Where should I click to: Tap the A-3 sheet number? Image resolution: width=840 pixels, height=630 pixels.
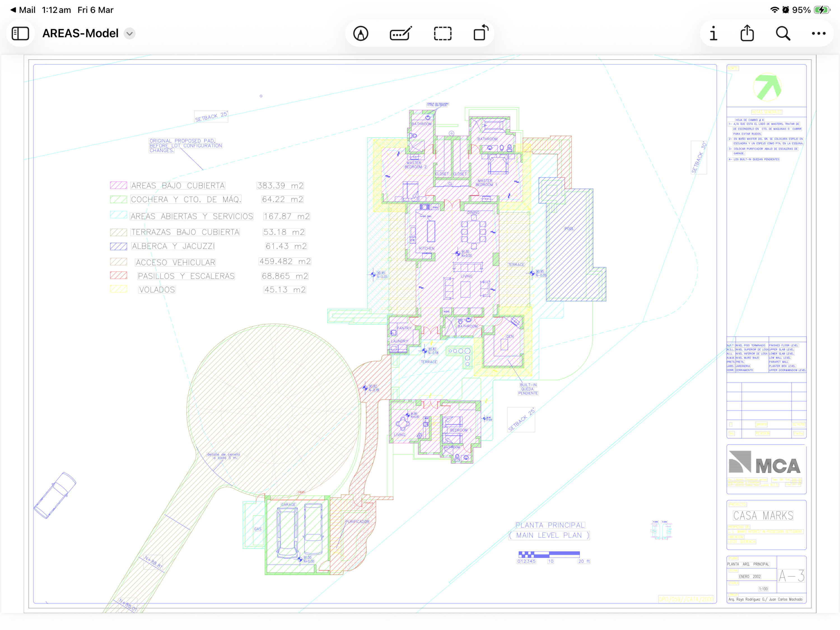pos(791,576)
